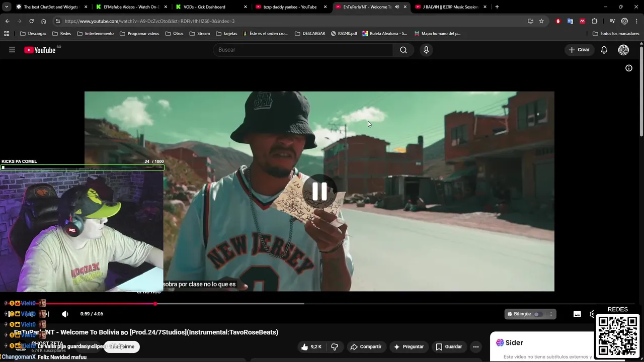The width and height of the screenshot is (644, 362).
Task: Click the page vertical scrollbar
Action: pyautogui.click(x=641, y=90)
